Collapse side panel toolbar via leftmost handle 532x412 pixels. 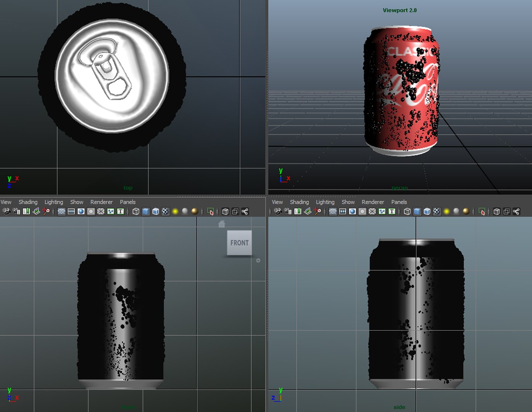click(x=270, y=211)
